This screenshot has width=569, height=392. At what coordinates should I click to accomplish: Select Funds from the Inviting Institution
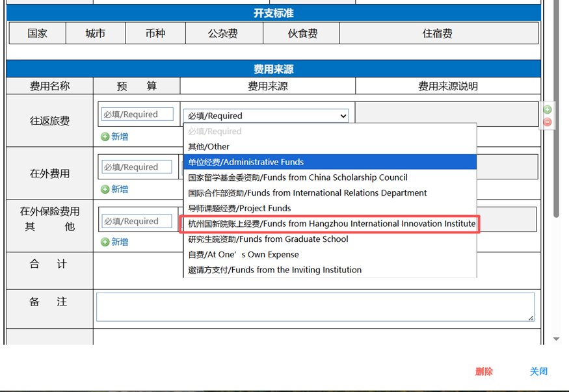pos(274,270)
